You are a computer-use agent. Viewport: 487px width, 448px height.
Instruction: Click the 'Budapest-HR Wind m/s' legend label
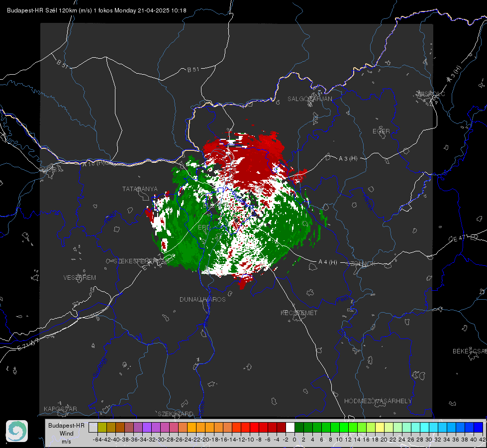(x=67, y=434)
